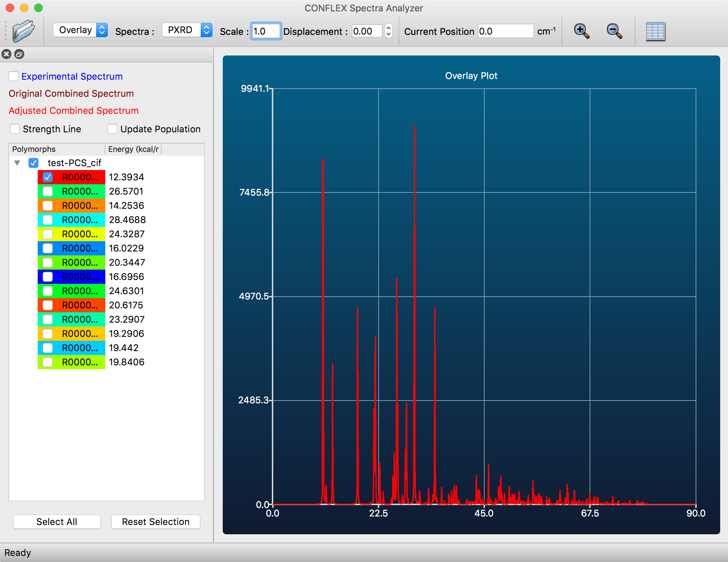Enable Update Population

(x=112, y=129)
